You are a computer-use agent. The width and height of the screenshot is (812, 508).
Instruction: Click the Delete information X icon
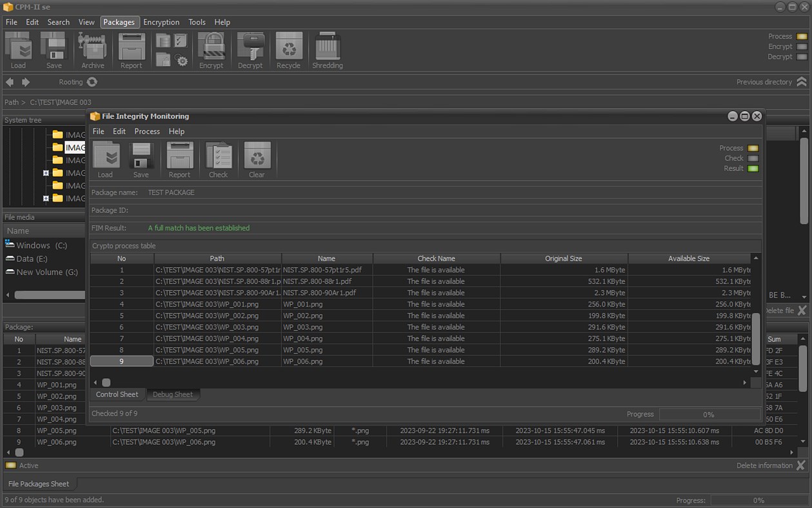[801, 465]
